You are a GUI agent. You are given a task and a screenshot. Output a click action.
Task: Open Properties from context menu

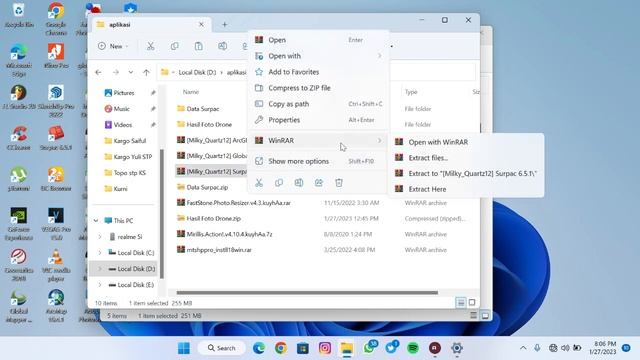[318, 120]
